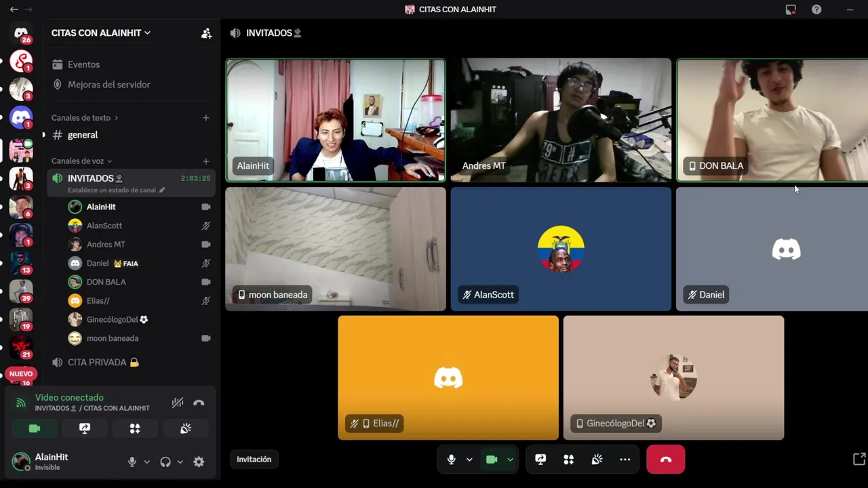Focus moon baneada video tile

click(x=336, y=249)
